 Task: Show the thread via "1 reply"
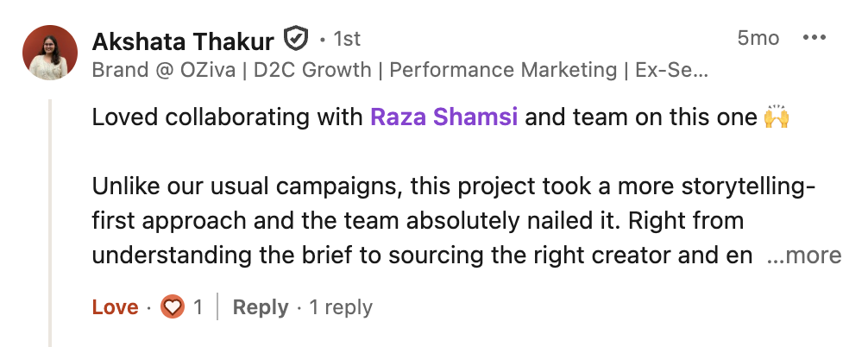tap(341, 307)
